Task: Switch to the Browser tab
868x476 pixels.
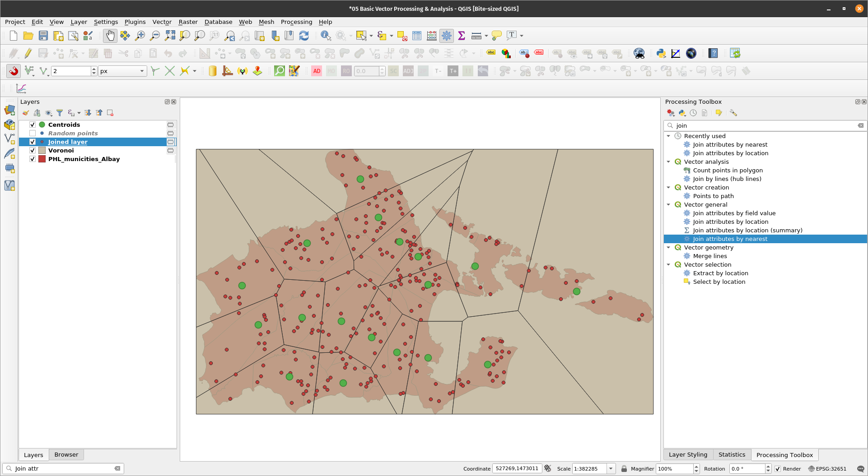Action: (66, 454)
